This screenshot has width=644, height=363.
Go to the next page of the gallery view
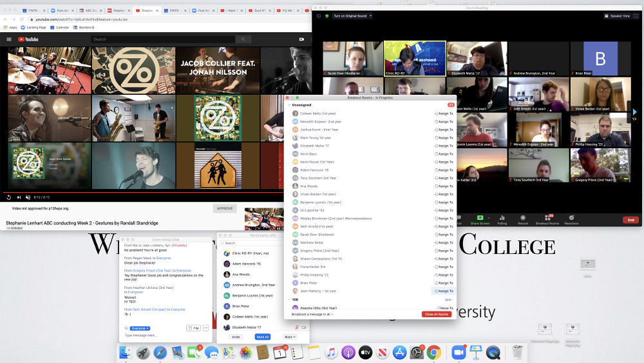[634, 112]
